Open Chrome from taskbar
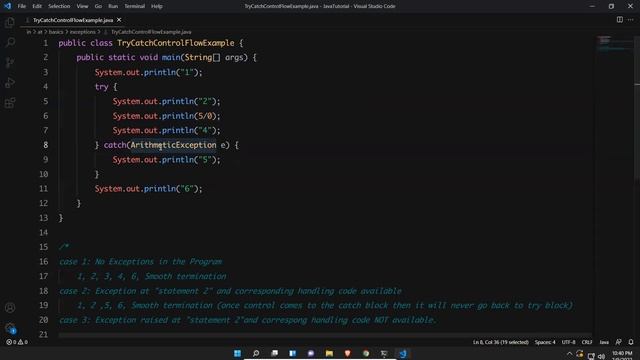The width and height of the screenshot is (640, 360). [366, 353]
